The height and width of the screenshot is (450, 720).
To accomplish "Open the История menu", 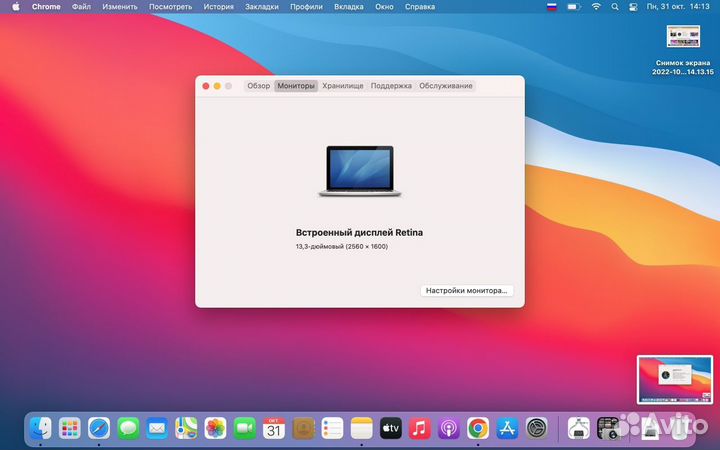I will click(219, 7).
